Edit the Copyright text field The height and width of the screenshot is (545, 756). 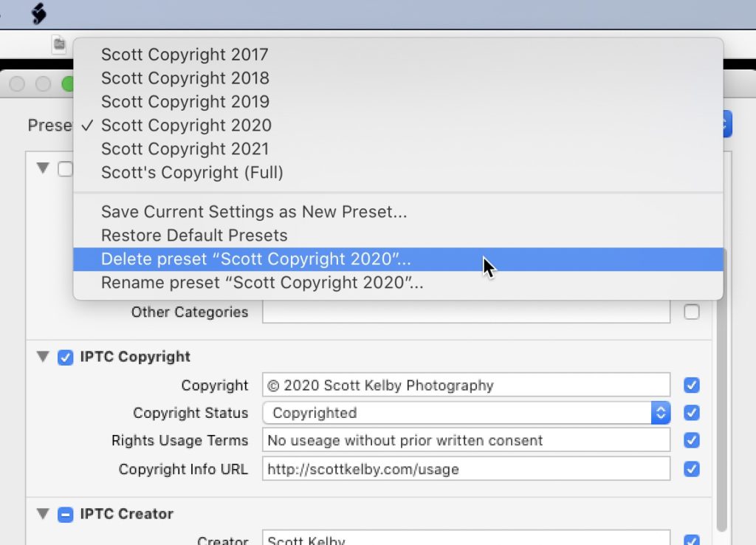[x=467, y=385]
